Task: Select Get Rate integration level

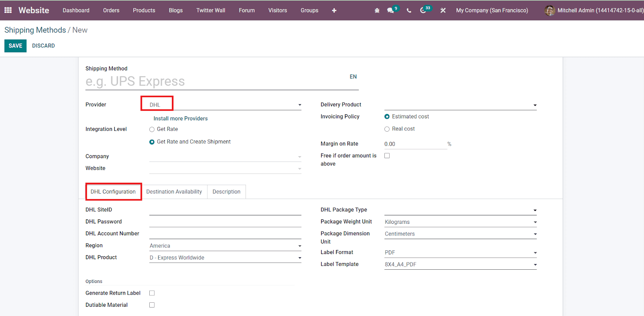Action: [x=152, y=129]
